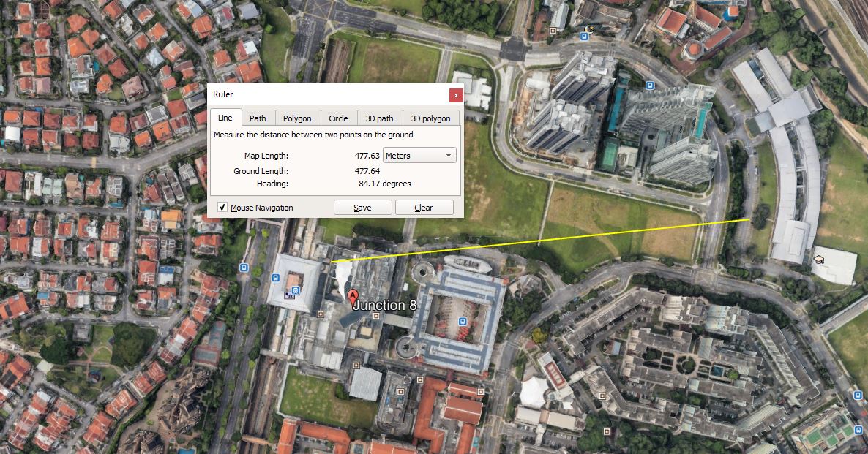Select the 3D polygon tab
Viewport: 868px width, 454px height.
coord(431,118)
